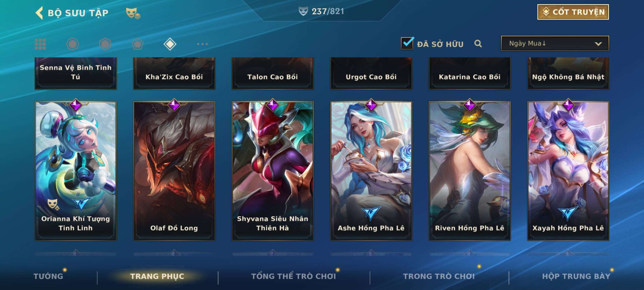Select the grid all-skins filter icon
644x290 pixels.
tap(40, 44)
